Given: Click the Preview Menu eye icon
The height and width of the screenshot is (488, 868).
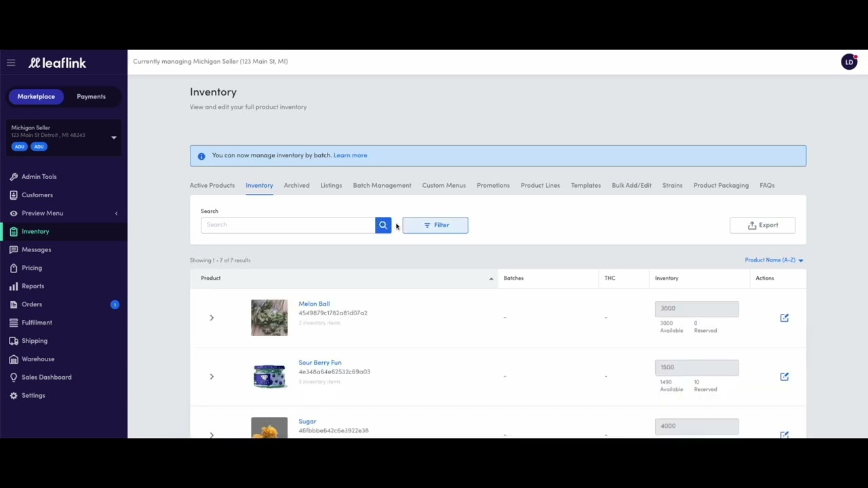Looking at the screenshot, I should pos(14,213).
